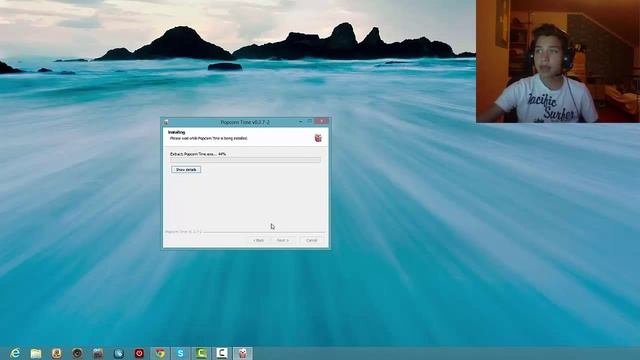Open the red circular icon in taskbar
Screen dimensions: 640x360
click(x=139, y=353)
